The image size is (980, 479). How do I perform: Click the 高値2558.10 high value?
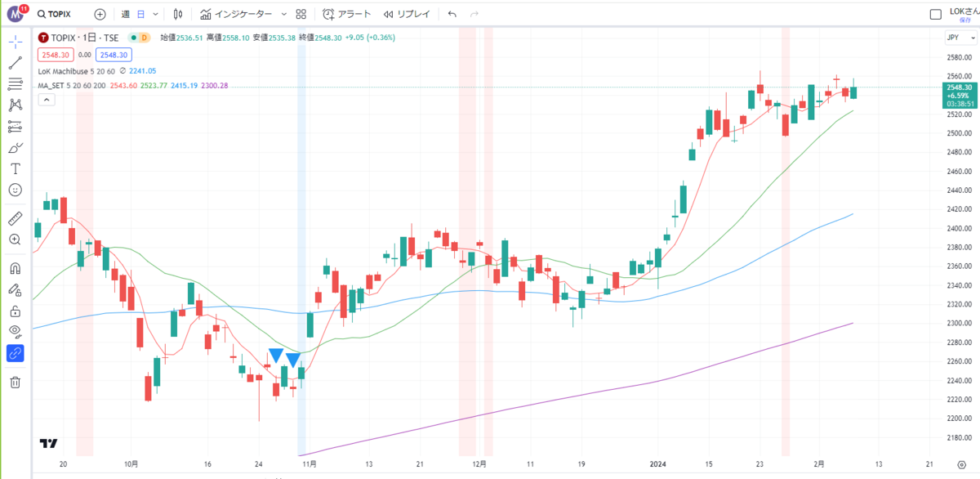pyautogui.click(x=227, y=38)
